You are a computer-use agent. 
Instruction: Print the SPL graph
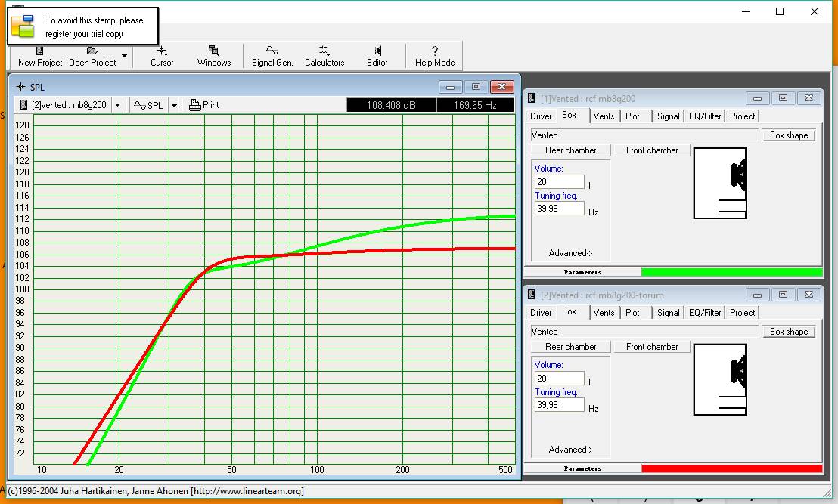[x=203, y=105]
